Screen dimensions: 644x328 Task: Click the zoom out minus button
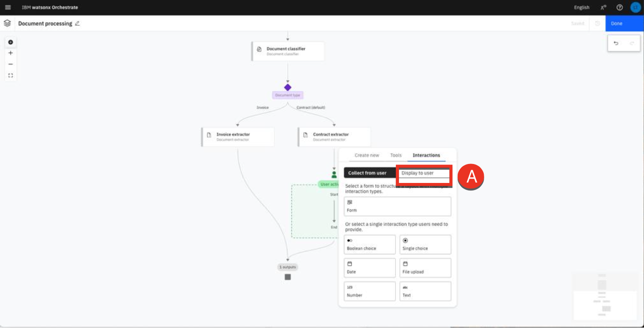(x=11, y=64)
